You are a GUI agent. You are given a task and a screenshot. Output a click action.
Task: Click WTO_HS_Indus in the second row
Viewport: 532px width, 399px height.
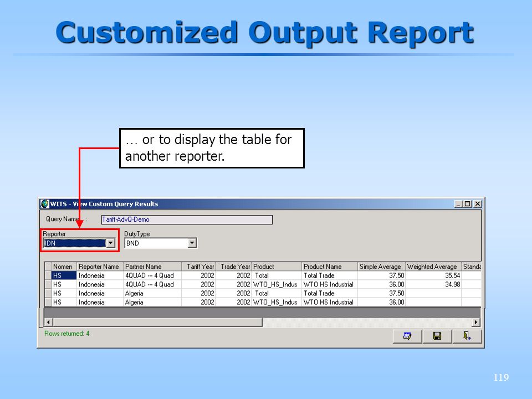point(277,284)
